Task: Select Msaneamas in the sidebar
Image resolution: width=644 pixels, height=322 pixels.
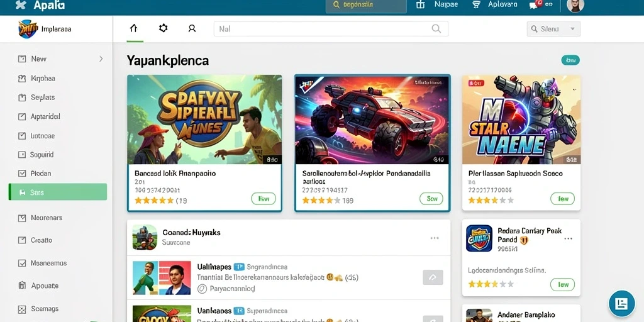Action: click(48, 263)
